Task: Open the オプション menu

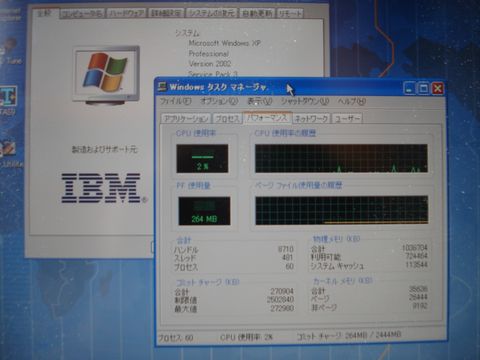Action: tap(219, 101)
